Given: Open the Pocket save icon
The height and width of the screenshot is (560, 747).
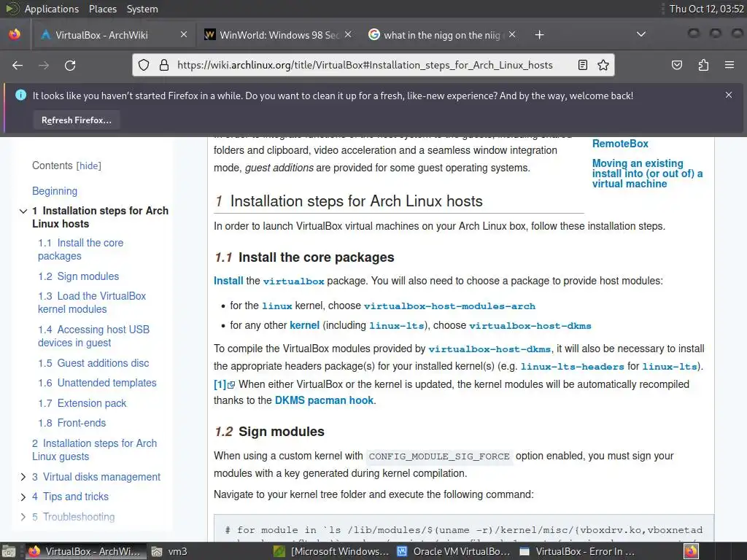Looking at the screenshot, I should click(676, 65).
